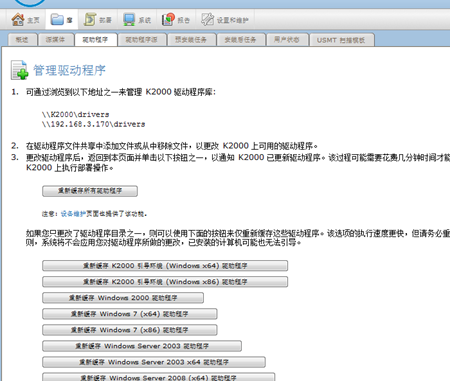
Task: Switch to the Overview (概述) tab
Action: [x=22, y=40]
